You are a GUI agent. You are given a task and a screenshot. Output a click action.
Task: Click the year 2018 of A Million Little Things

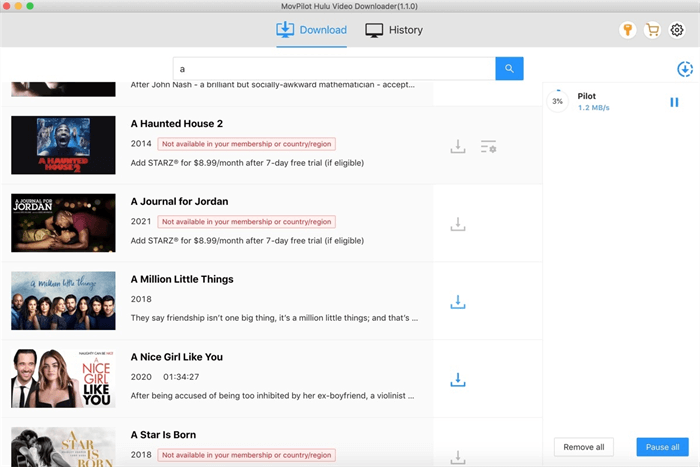(141, 299)
